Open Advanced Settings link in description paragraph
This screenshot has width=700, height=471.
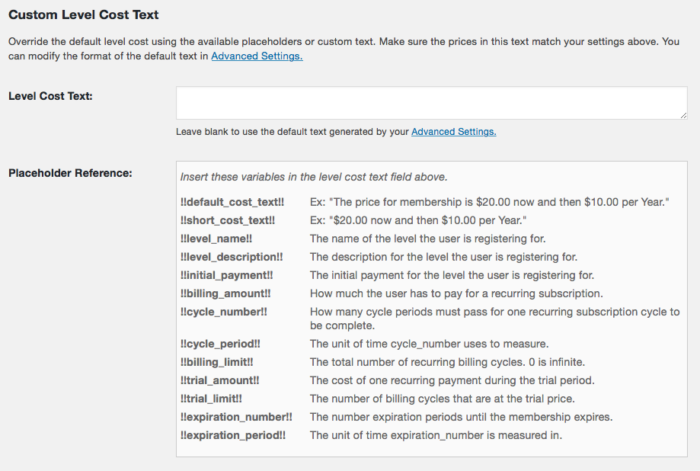[x=257, y=56]
